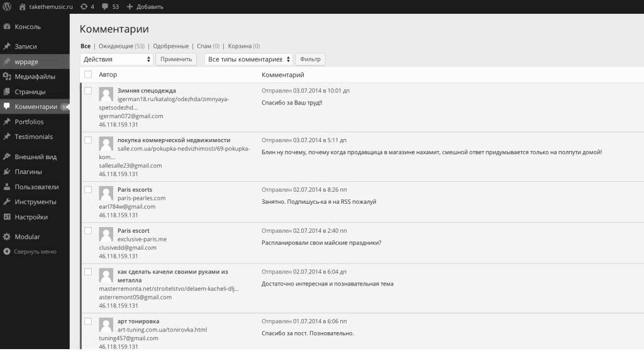644x351 pixels.
Task: Show the Одобренные comments filter
Action: [171, 46]
